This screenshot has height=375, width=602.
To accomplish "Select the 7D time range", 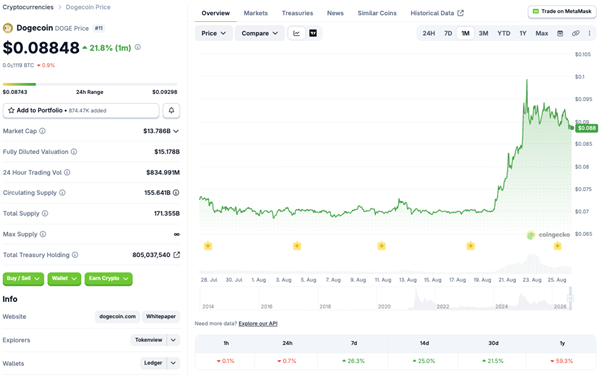I will pyautogui.click(x=448, y=33).
